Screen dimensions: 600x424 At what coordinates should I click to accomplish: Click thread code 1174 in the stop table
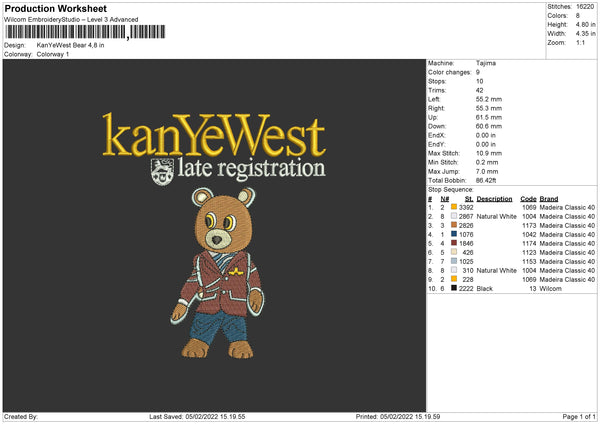click(529, 243)
